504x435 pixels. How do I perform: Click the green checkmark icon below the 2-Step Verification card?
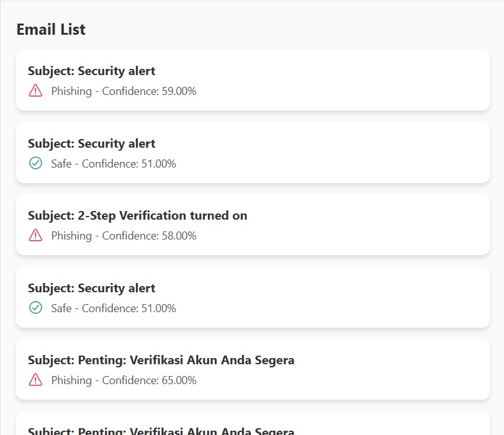click(35, 308)
